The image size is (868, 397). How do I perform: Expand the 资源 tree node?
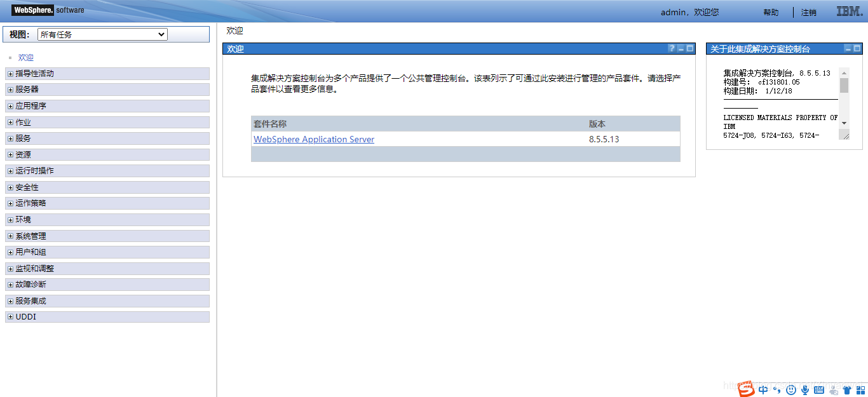10,155
